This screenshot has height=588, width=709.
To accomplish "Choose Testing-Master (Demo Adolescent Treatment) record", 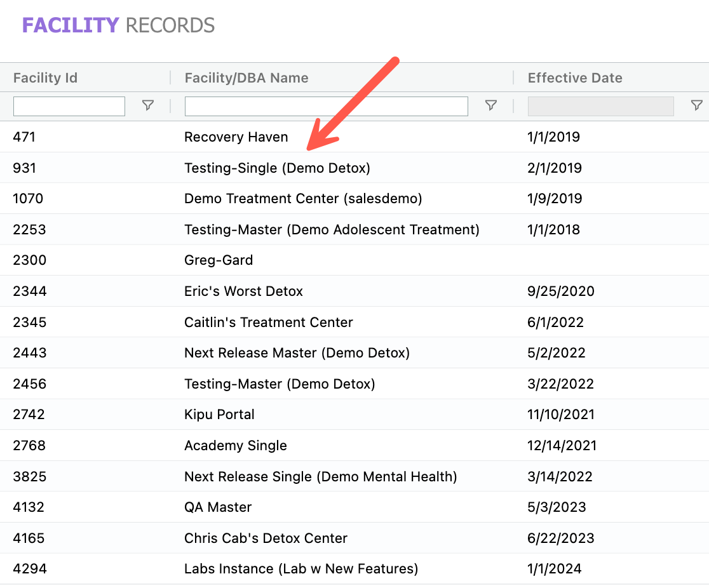I will (x=332, y=230).
